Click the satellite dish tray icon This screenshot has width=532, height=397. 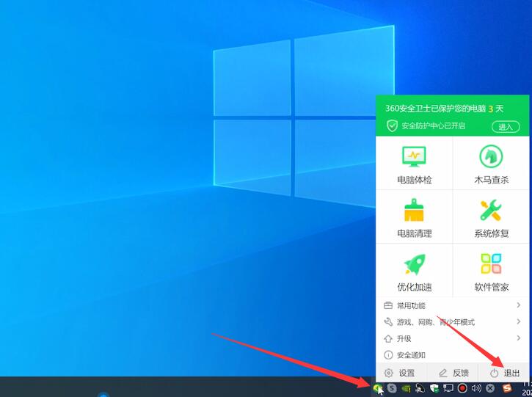tap(420, 388)
